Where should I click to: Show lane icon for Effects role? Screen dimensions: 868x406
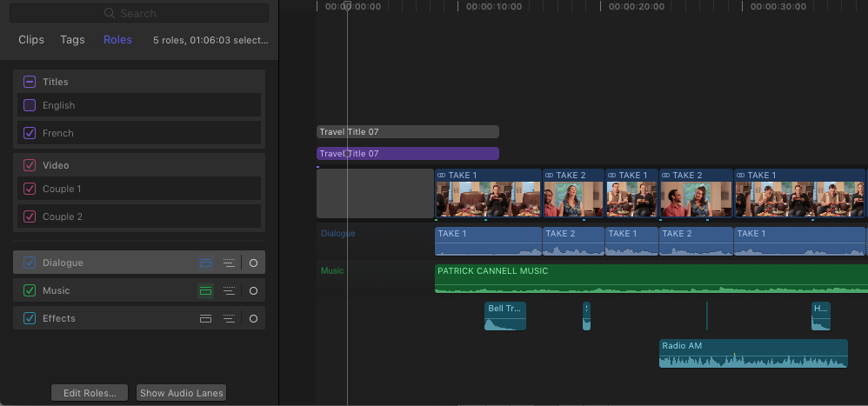(x=205, y=318)
